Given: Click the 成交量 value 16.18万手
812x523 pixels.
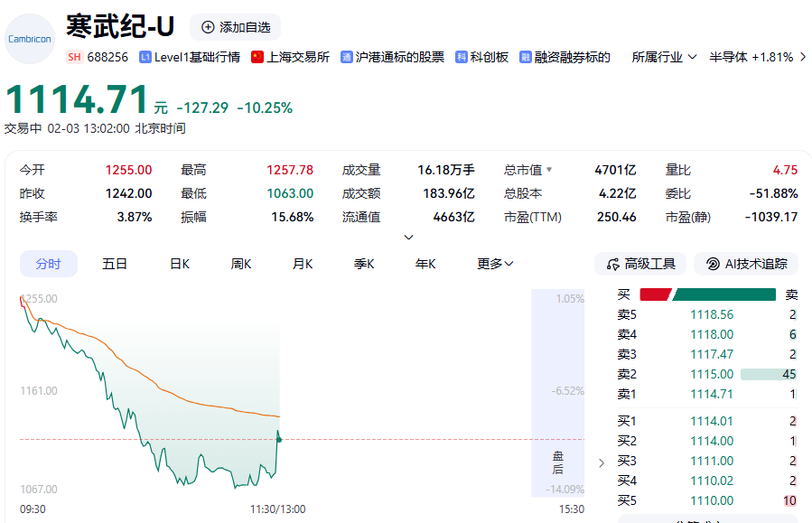Looking at the screenshot, I should coord(446,170).
